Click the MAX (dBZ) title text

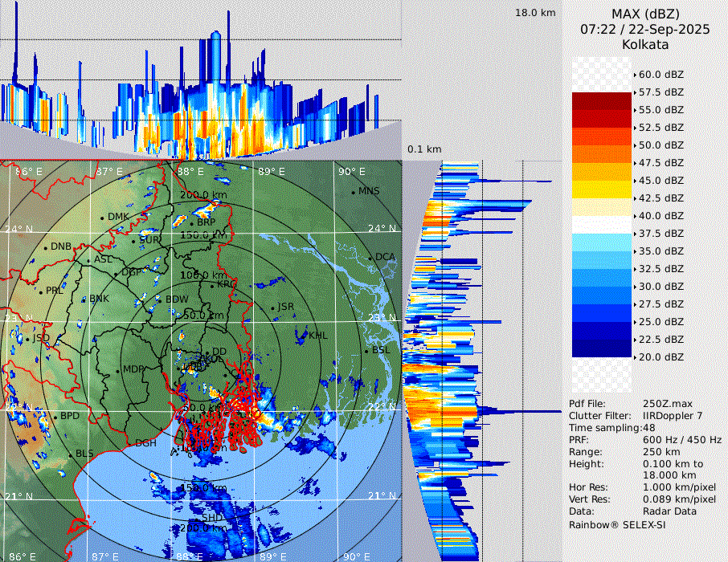click(x=644, y=14)
